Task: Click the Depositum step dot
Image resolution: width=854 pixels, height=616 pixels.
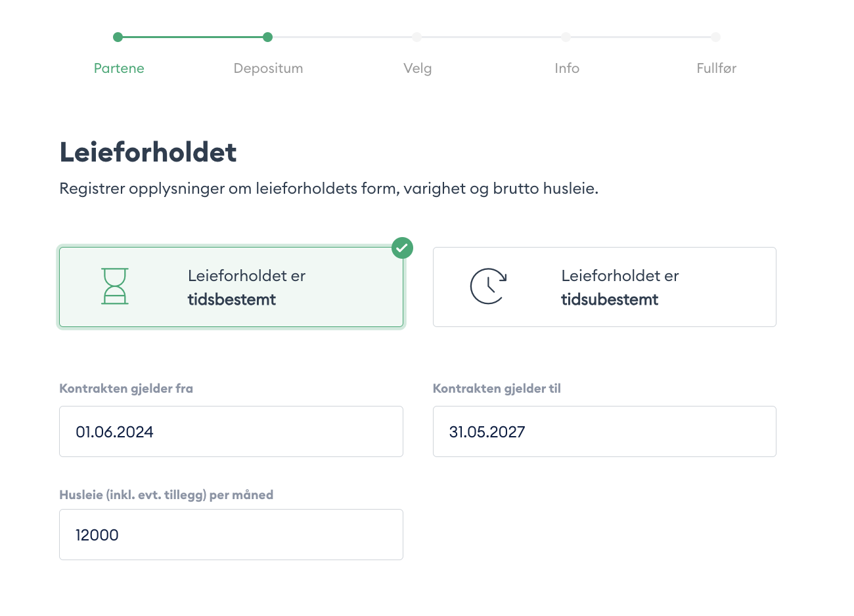Action: [x=268, y=37]
